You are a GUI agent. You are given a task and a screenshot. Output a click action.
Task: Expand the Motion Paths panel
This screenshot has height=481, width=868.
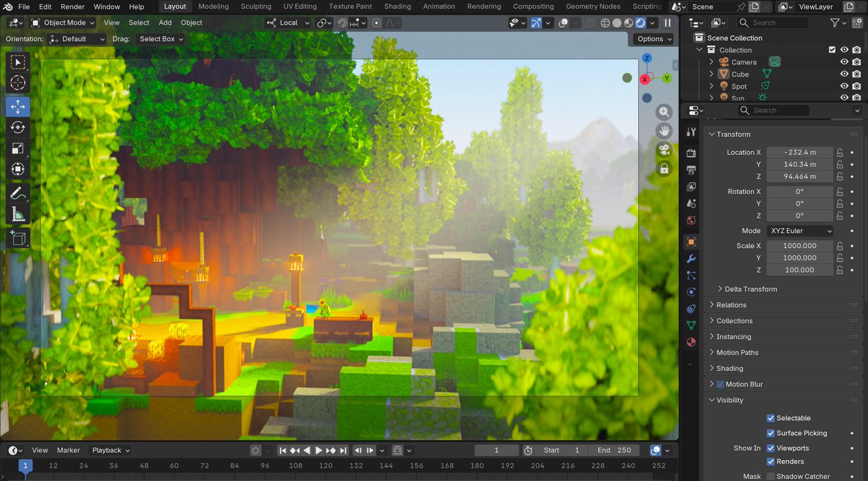click(x=737, y=352)
